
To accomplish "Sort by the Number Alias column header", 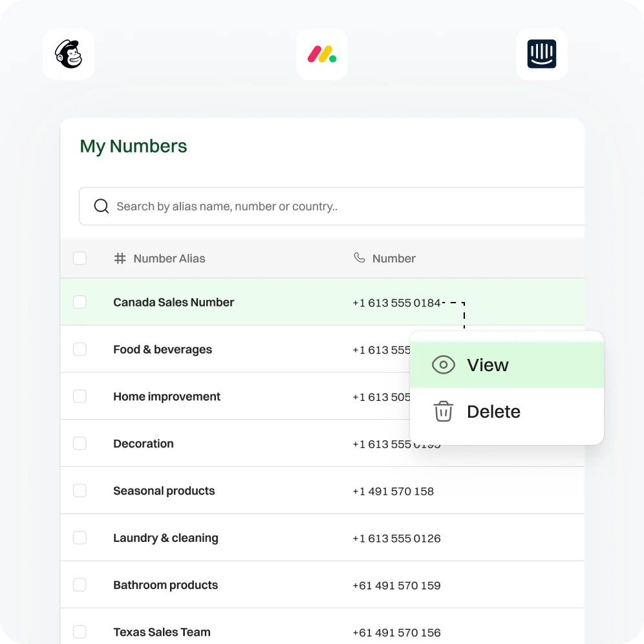I will pyautogui.click(x=169, y=259).
